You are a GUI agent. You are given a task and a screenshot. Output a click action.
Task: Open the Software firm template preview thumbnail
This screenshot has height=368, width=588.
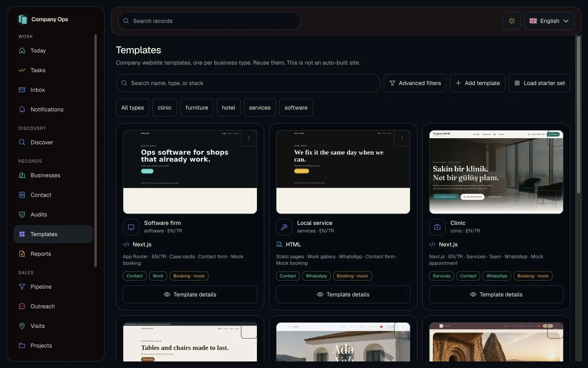click(x=190, y=172)
